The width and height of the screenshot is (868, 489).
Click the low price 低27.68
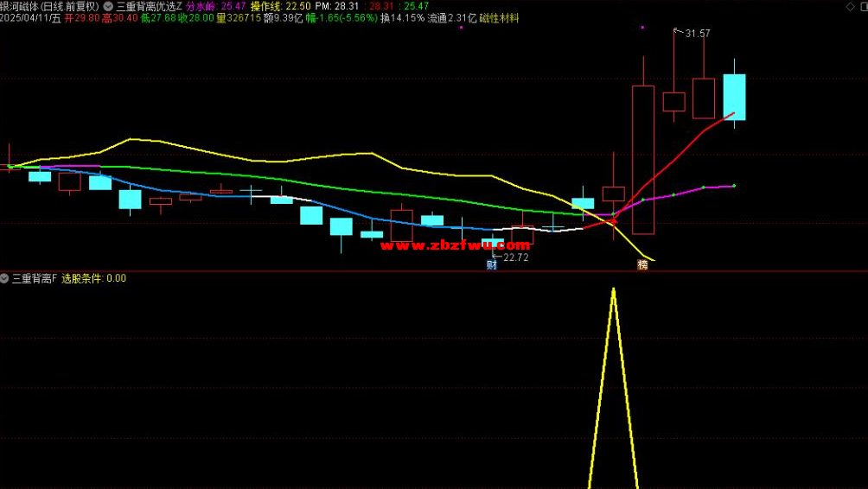[157, 18]
